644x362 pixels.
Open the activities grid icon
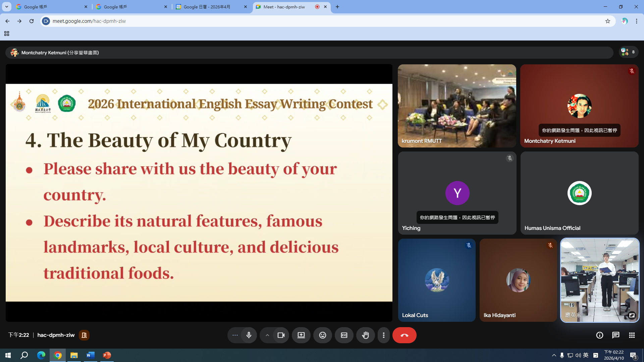[x=632, y=335]
